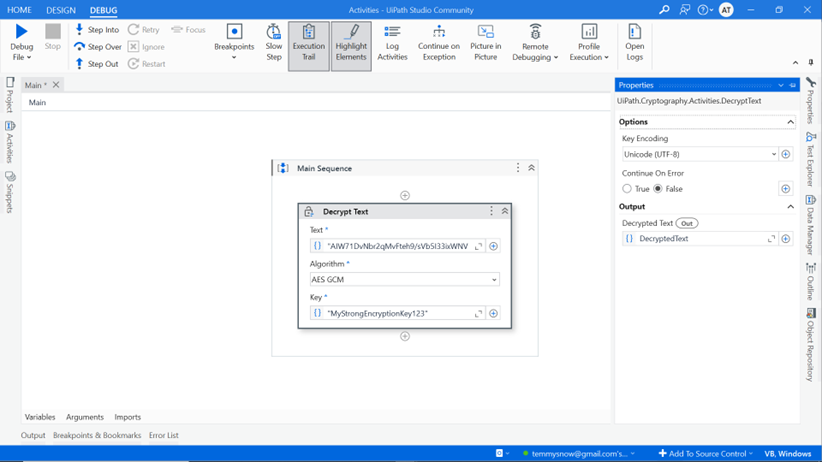Toggle Highlight Elements option
This screenshot has height=462, width=822.
(x=351, y=46)
